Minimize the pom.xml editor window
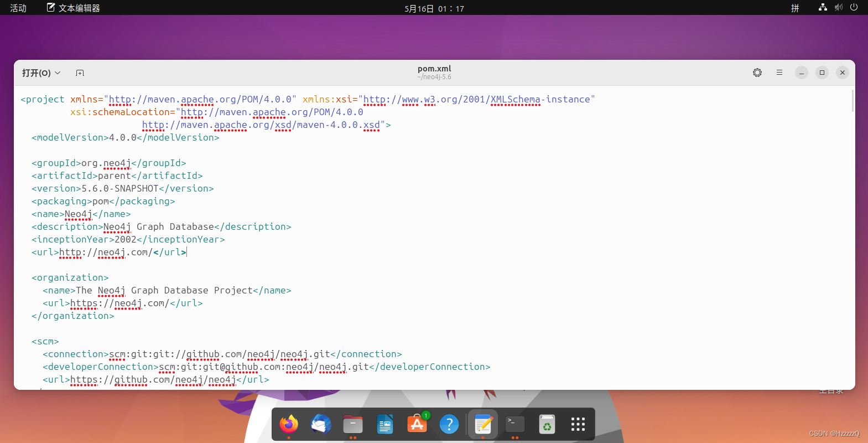Screen dimensions: 868x443 802,73
